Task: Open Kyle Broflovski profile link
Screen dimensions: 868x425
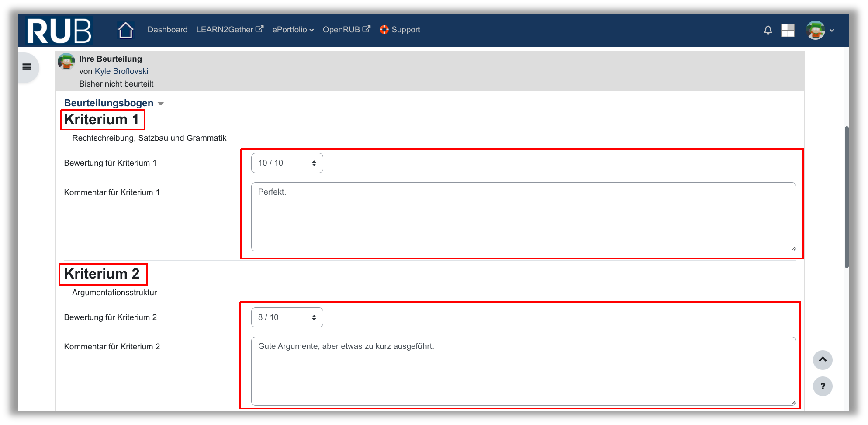Action: tap(121, 71)
